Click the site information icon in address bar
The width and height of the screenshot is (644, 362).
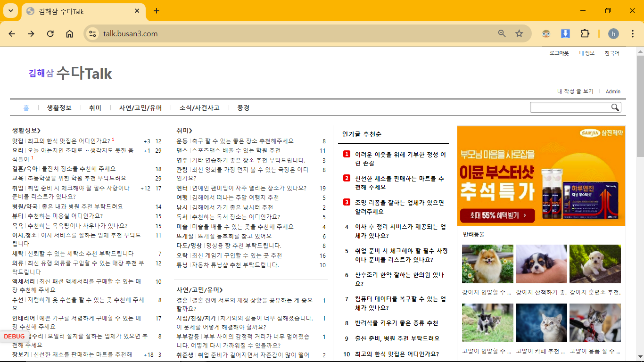pyautogui.click(x=93, y=33)
